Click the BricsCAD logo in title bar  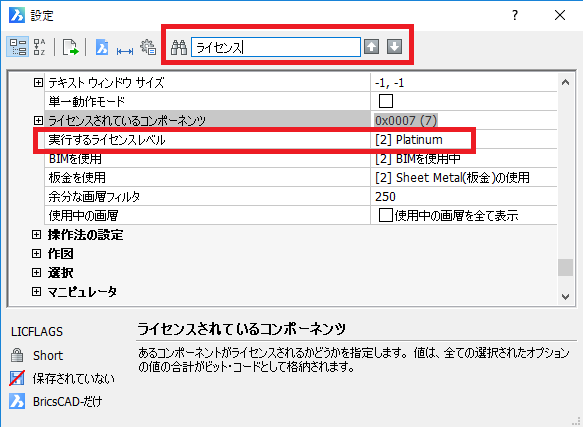tap(17, 15)
